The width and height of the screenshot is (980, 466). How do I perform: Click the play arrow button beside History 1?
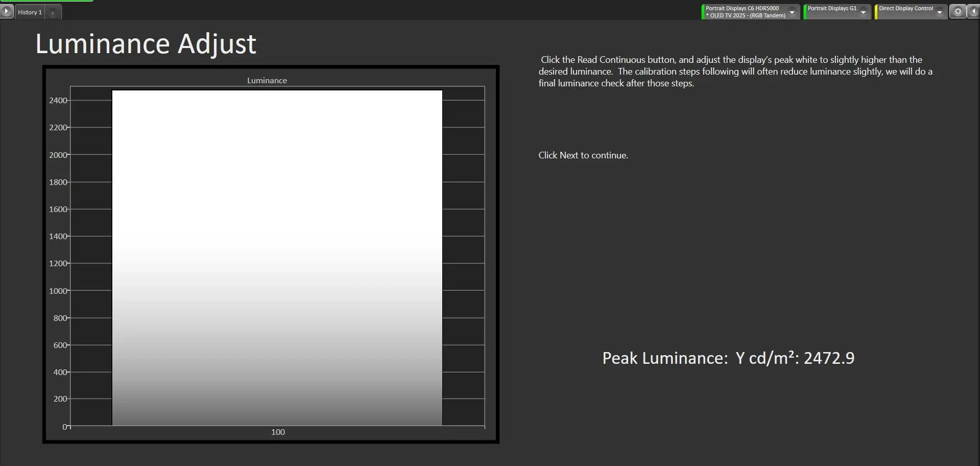[7, 11]
